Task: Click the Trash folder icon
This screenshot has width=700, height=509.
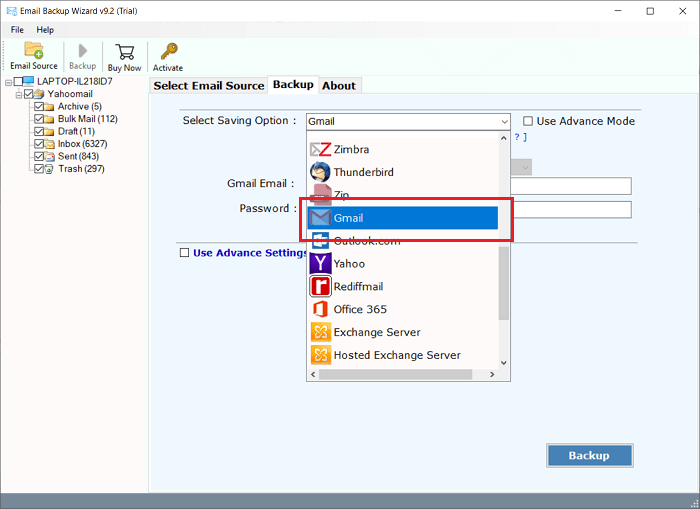Action: [50, 169]
